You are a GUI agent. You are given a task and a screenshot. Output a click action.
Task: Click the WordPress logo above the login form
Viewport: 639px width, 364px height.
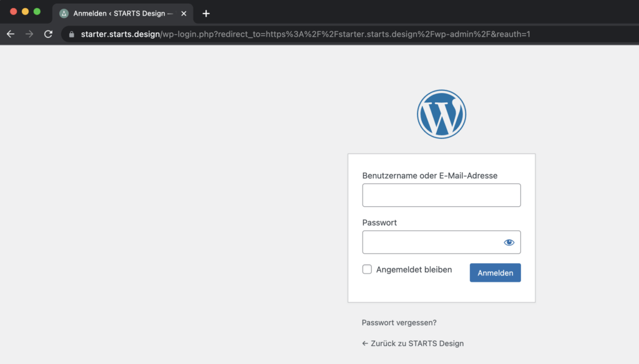tap(441, 114)
